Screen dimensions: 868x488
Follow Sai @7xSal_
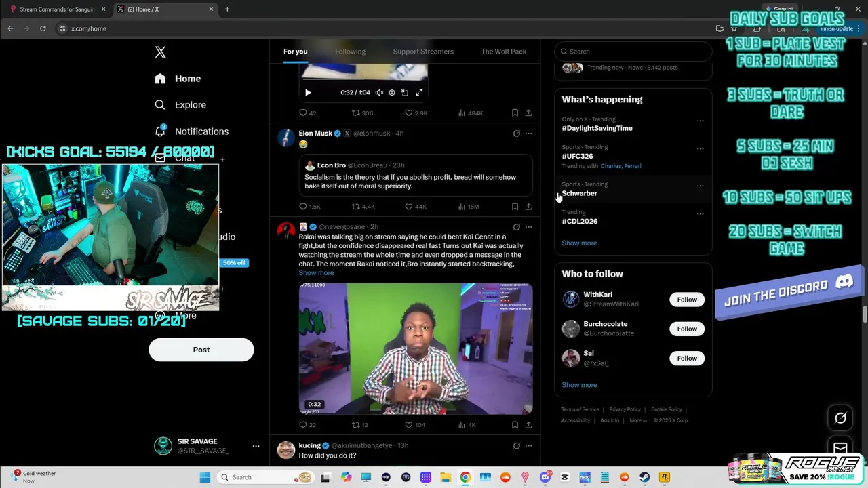(687, 358)
